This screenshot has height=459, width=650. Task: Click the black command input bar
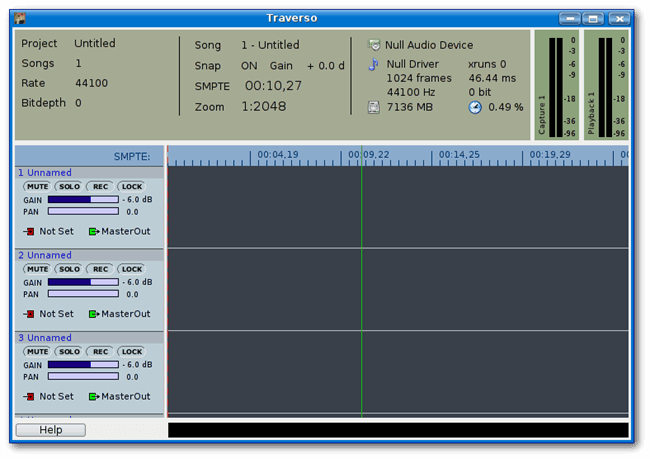pyautogui.click(x=398, y=430)
